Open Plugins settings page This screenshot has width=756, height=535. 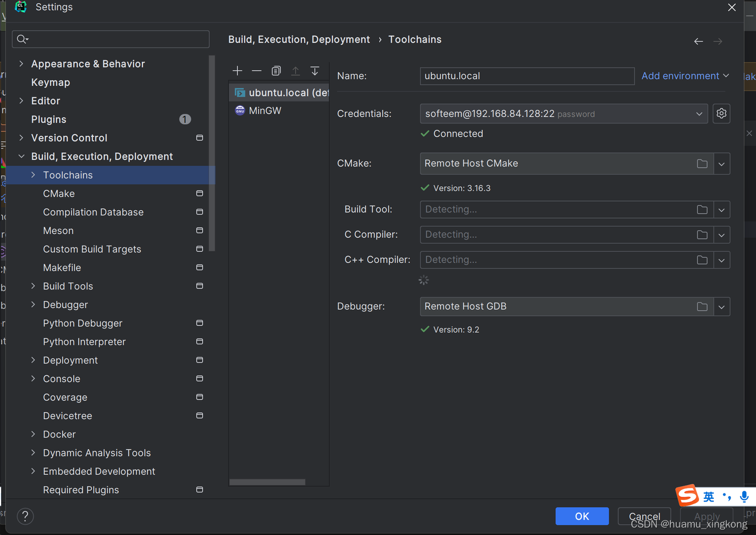[48, 119]
